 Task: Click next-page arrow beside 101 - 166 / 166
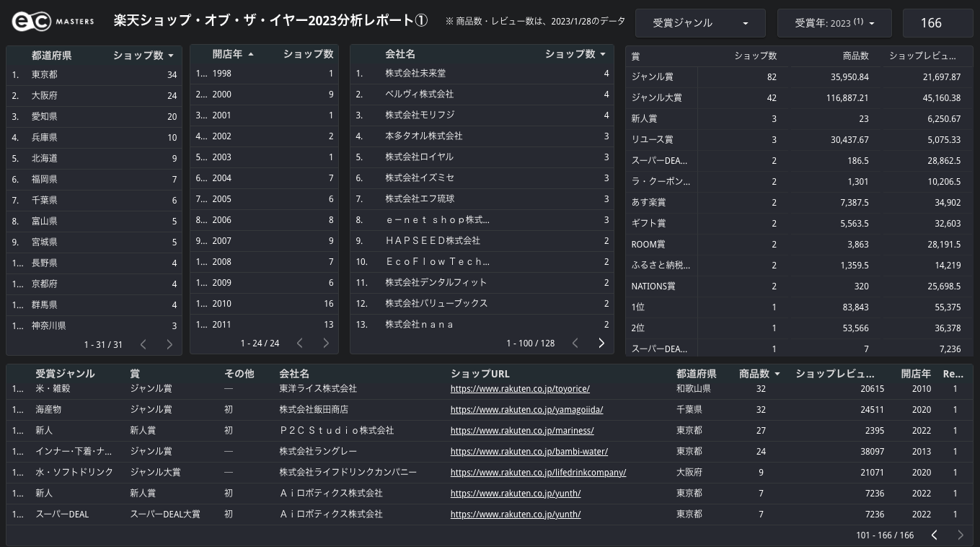pyautogui.click(x=961, y=535)
